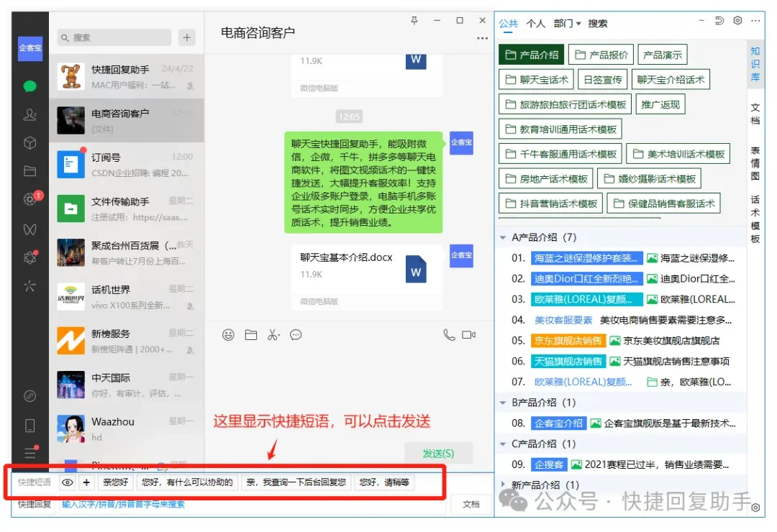Click the search box above the chat list

114,37
